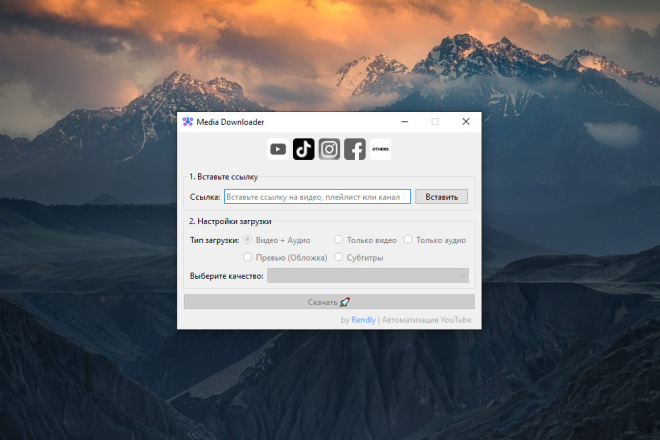Enable the Субтитры radio option
660x440 pixels.
tap(359, 257)
